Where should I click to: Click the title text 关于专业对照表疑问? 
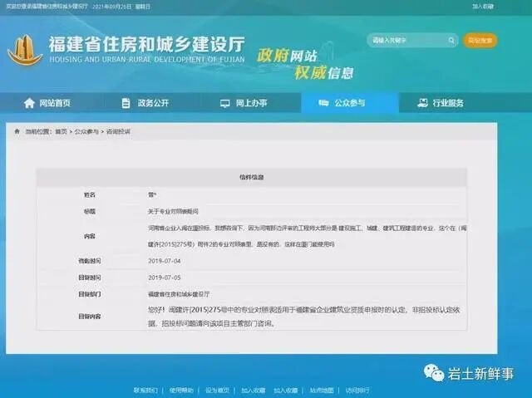tap(173, 211)
